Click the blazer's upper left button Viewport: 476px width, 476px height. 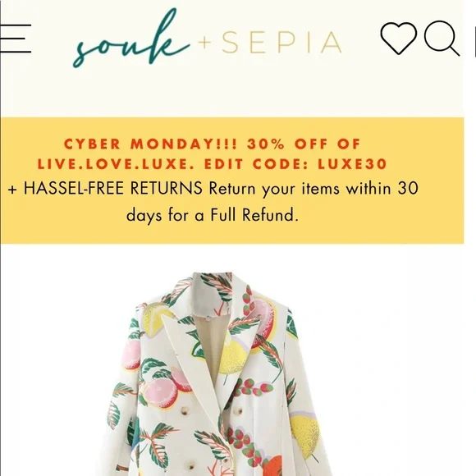185,410
